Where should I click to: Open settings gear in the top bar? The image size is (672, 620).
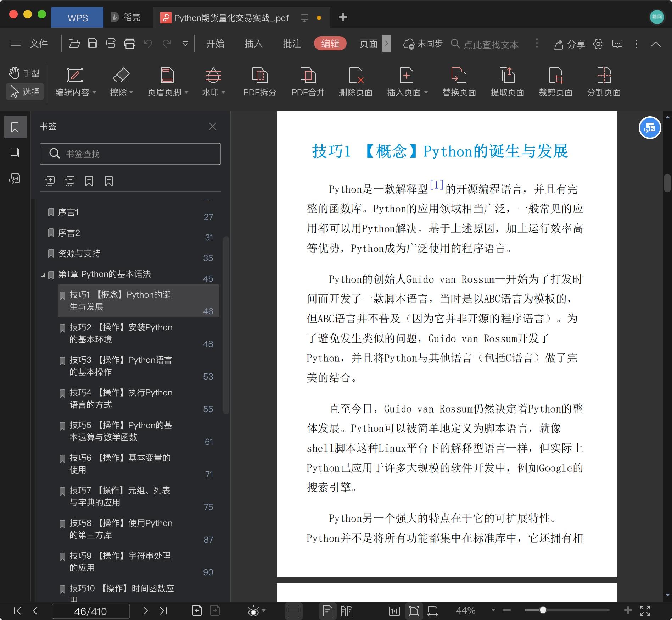(598, 44)
